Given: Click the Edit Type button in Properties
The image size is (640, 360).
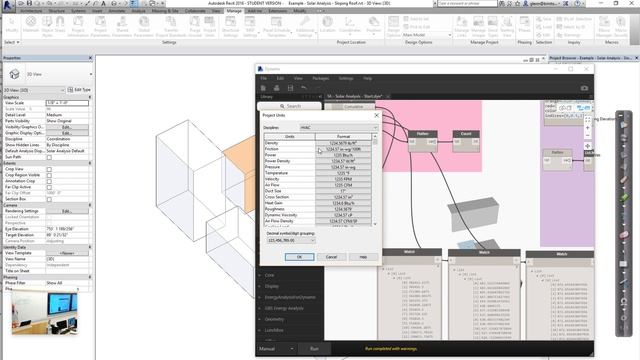Looking at the screenshot, I should click(79, 90).
